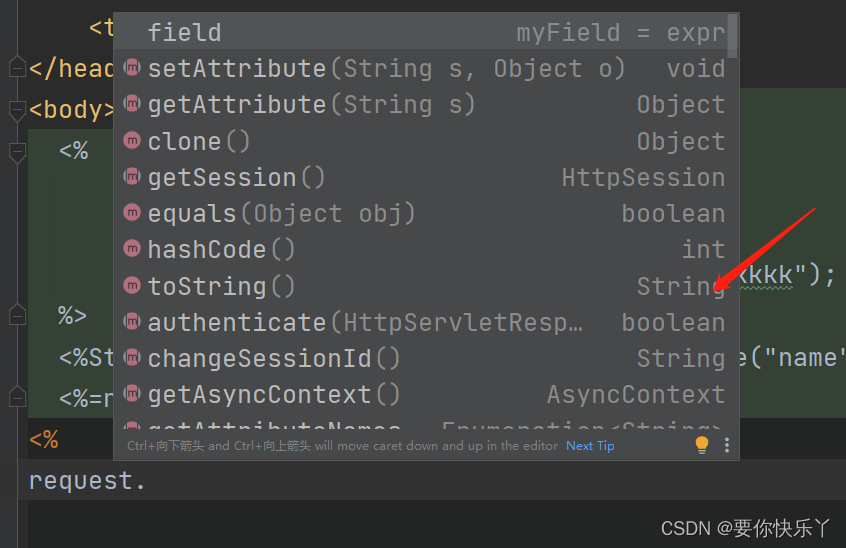Click the method icon next to getSession()
The image size is (846, 548).
point(131,177)
